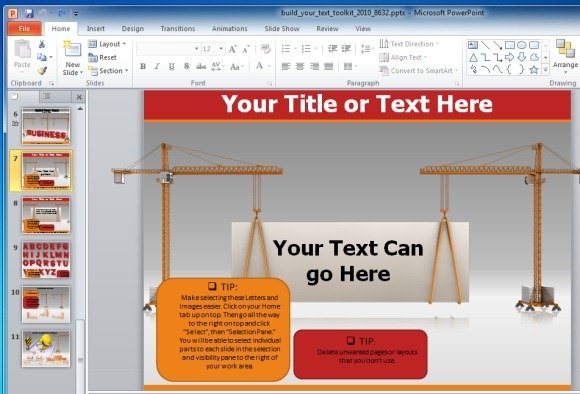Select slide 9 alphabet thumbnail
Viewport: 580px width, 394px height.
(46, 260)
